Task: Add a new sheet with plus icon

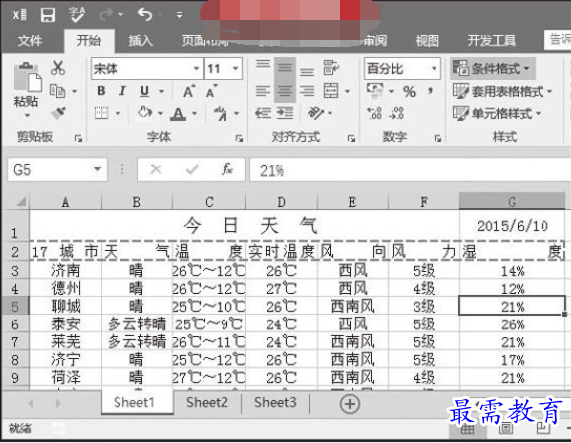Action: 350,404
